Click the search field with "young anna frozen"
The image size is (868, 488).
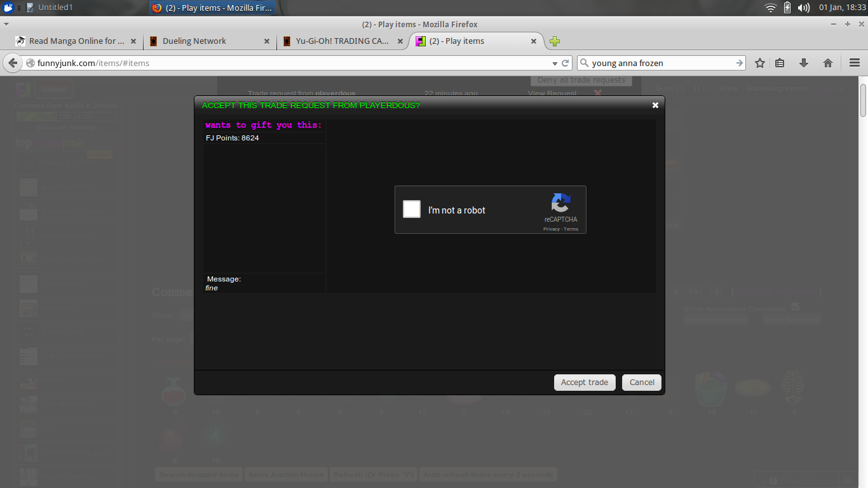click(661, 63)
